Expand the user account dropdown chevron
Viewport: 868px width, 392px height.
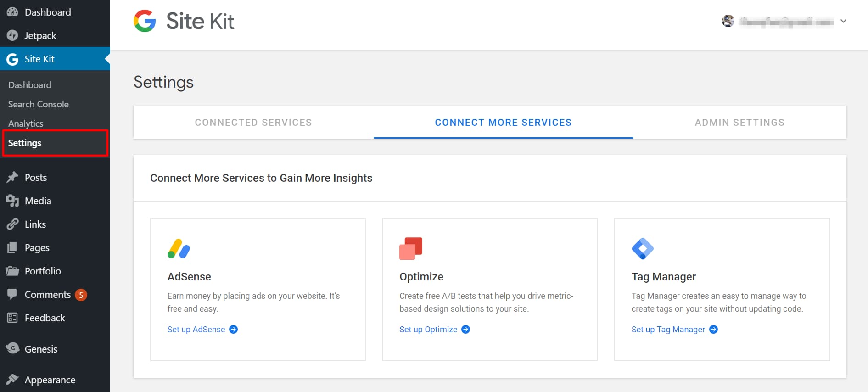843,21
